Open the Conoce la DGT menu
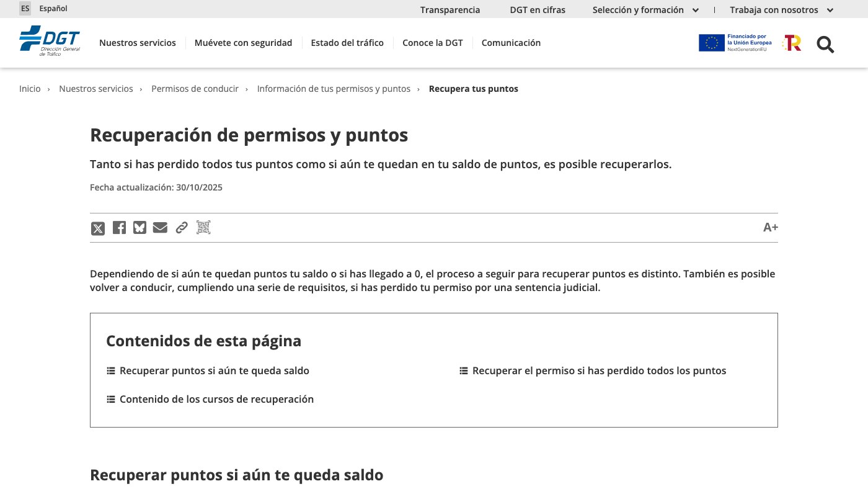 [433, 43]
